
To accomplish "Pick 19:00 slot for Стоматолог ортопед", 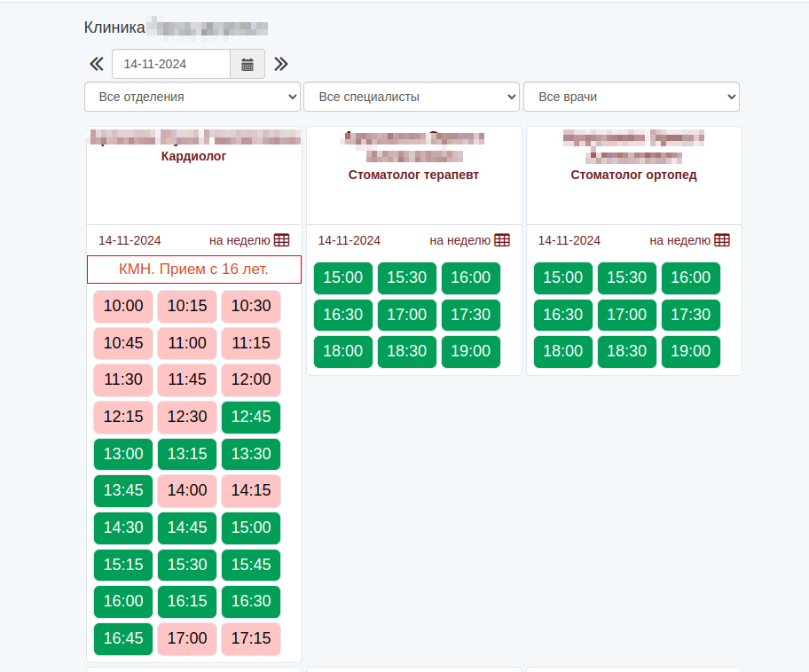I will (x=691, y=351).
